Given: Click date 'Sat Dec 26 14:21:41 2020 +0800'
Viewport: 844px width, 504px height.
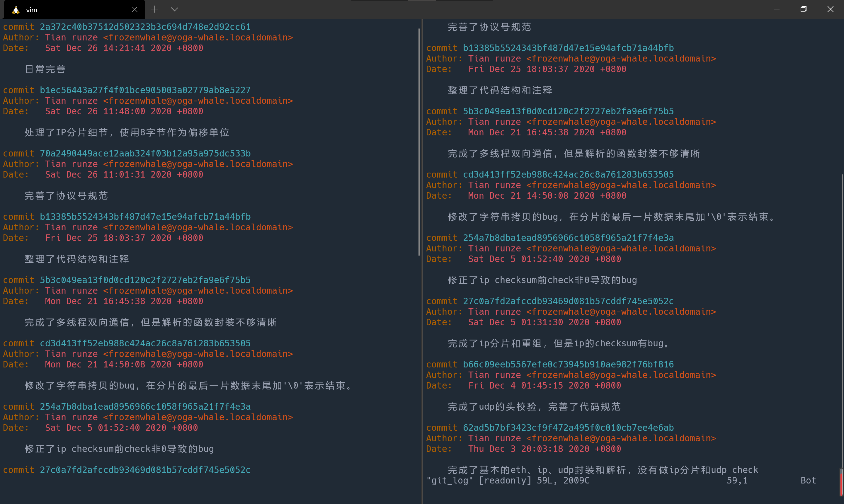Looking at the screenshot, I should tap(124, 48).
